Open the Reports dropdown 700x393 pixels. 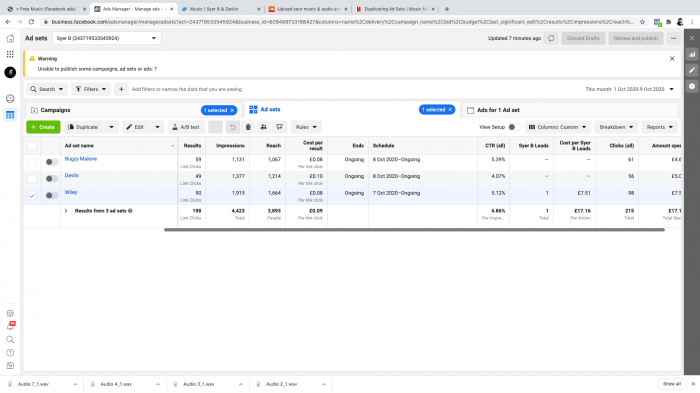click(659, 127)
